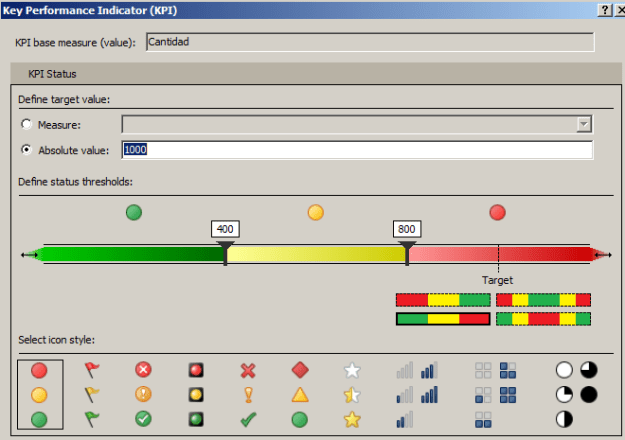Open the Measure dropdown list
Image resolution: width=625 pixels, height=440 pixels.
(x=583, y=124)
